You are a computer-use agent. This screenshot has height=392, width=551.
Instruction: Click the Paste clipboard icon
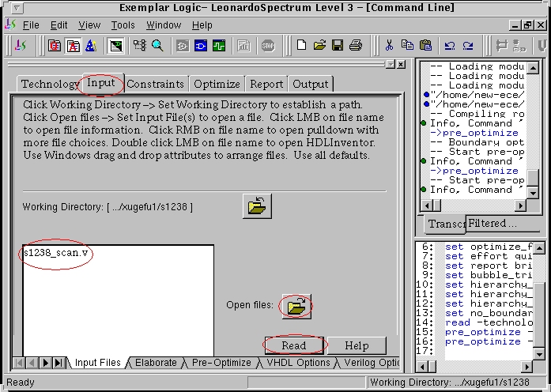coord(426,46)
